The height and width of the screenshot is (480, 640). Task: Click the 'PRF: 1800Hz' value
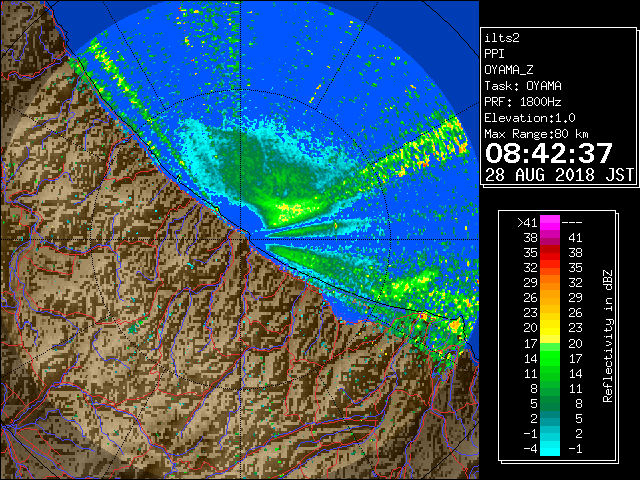(522, 102)
